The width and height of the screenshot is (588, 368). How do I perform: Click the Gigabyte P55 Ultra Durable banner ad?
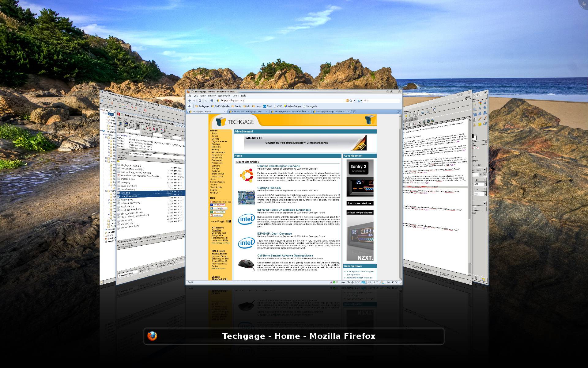pos(305,143)
